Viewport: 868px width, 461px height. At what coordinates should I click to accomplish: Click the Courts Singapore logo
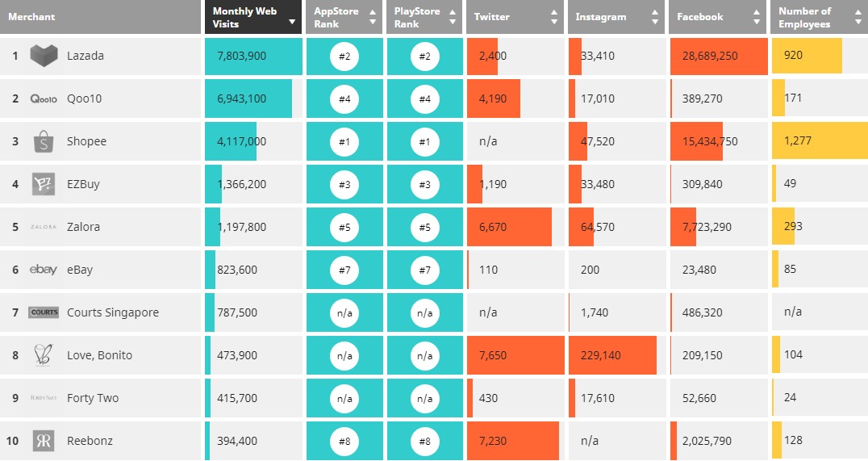click(44, 312)
